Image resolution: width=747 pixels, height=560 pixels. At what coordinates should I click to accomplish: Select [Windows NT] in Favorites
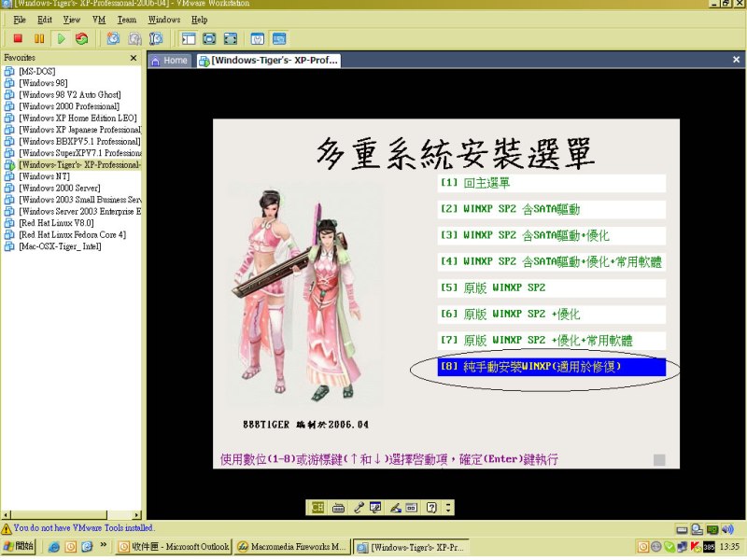pos(44,176)
